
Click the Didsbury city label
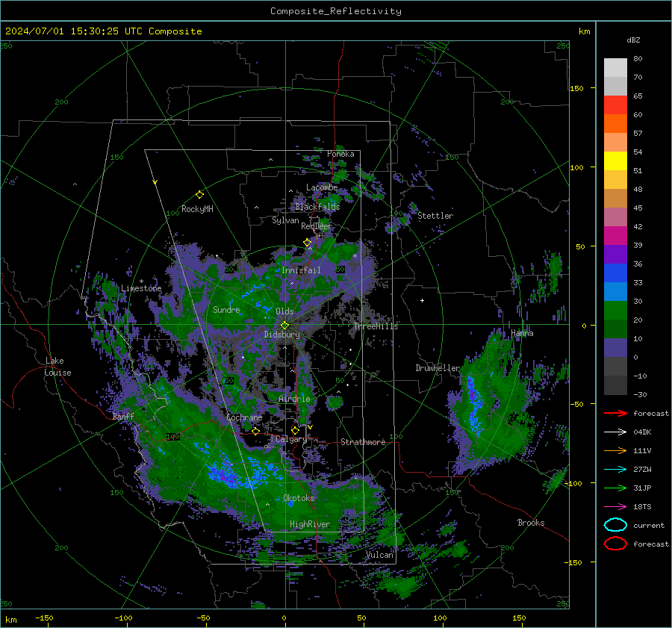coord(281,335)
